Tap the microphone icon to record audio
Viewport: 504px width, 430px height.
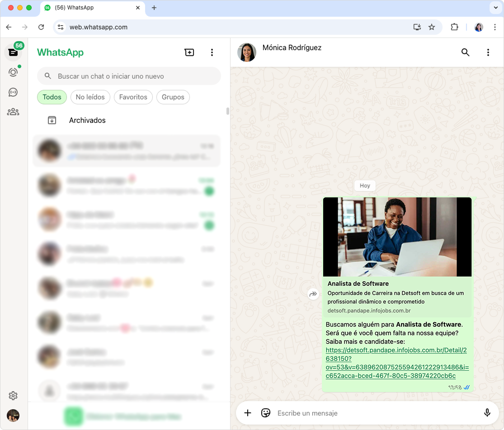point(487,413)
